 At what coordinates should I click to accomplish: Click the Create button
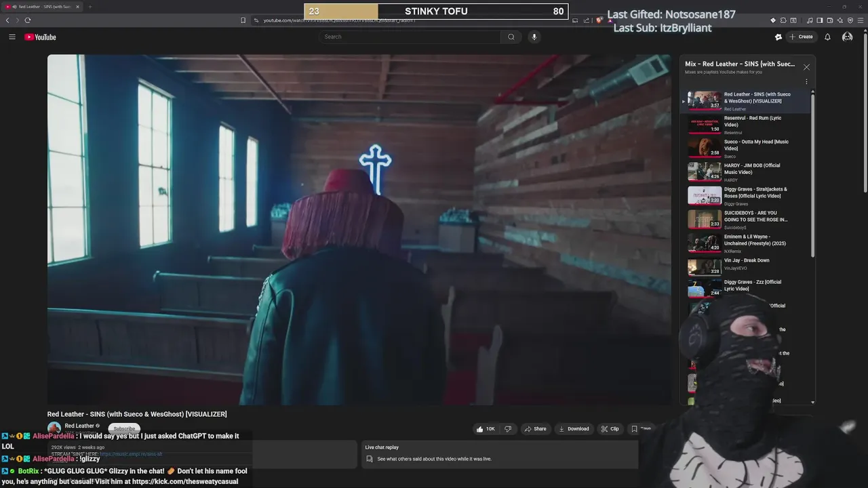pos(801,37)
